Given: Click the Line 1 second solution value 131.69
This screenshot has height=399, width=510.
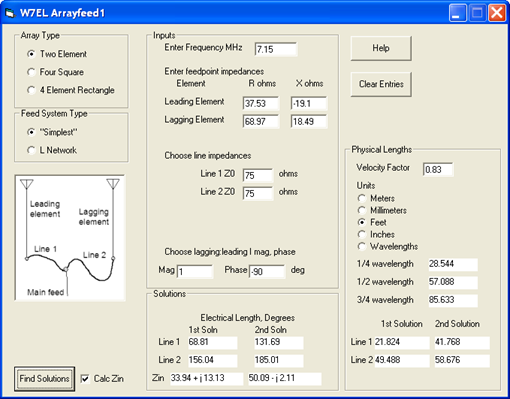Looking at the screenshot, I should tap(279, 342).
